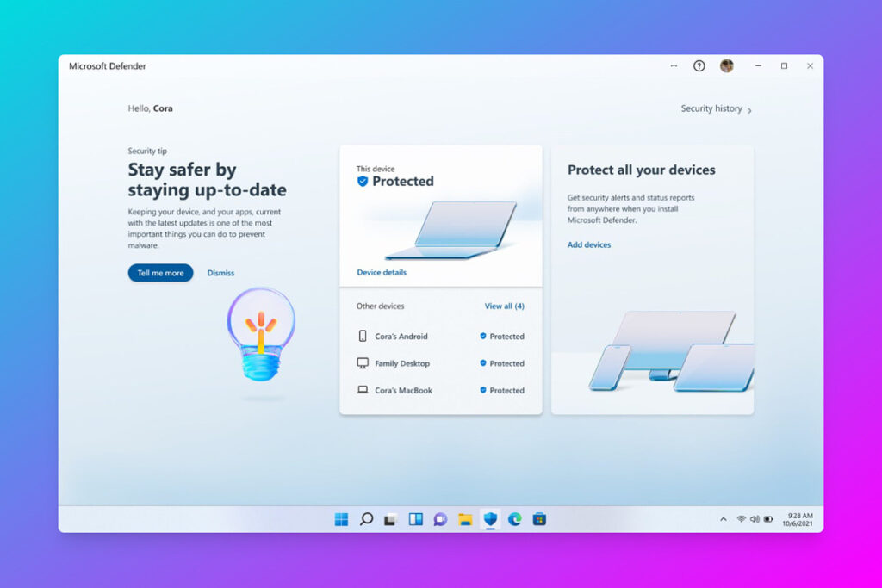
Task: Click the battery tray icon
Action: pos(768,519)
